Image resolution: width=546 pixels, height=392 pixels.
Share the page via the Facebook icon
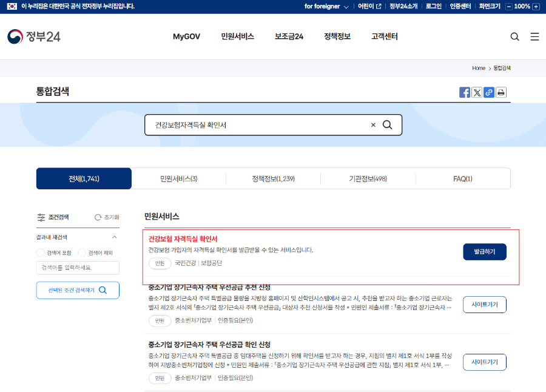(465, 92)
